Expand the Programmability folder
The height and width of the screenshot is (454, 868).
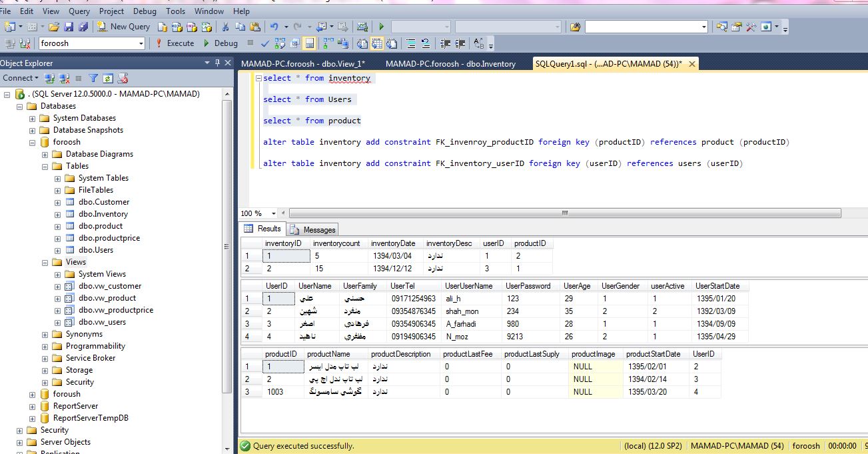click(x=45, y=346)
